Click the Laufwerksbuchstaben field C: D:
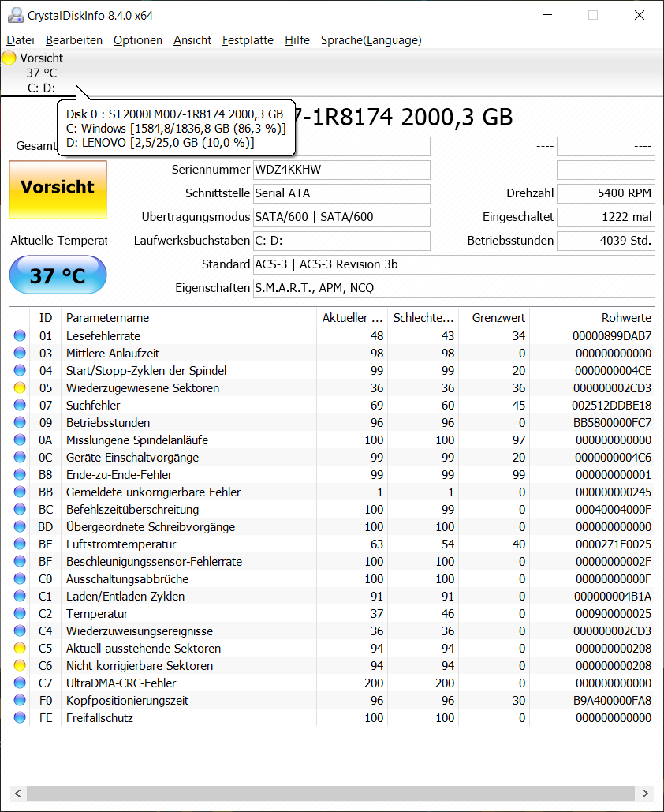664x812 pixels. click(341, 241)
